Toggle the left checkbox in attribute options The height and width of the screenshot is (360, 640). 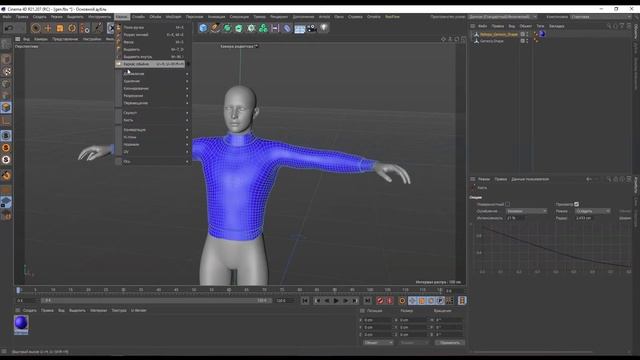click(507, 204)
